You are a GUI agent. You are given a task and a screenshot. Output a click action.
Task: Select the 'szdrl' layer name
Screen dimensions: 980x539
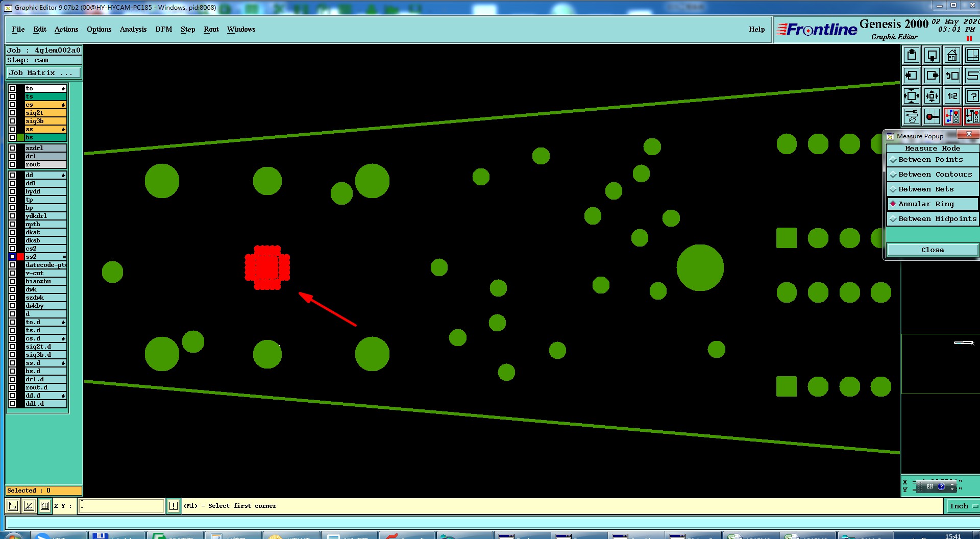[45, 148]
